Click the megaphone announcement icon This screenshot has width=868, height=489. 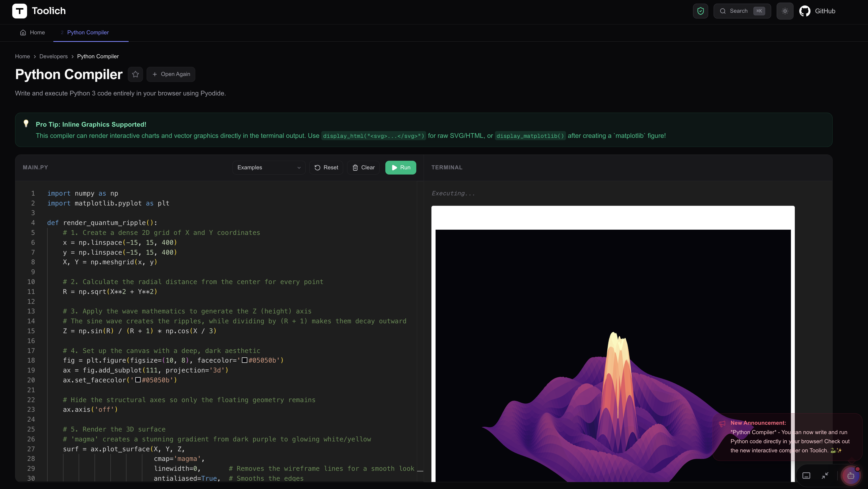[722, 424]
